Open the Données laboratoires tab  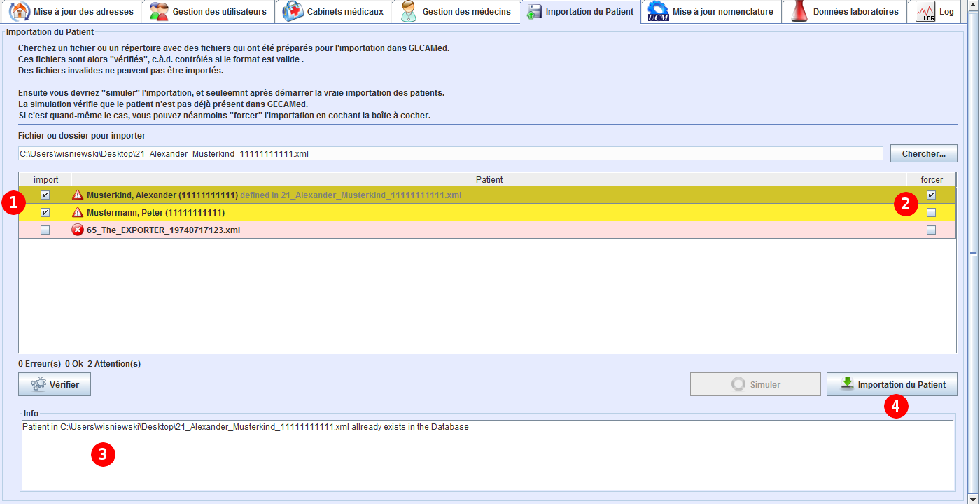[x=855, y=12]
